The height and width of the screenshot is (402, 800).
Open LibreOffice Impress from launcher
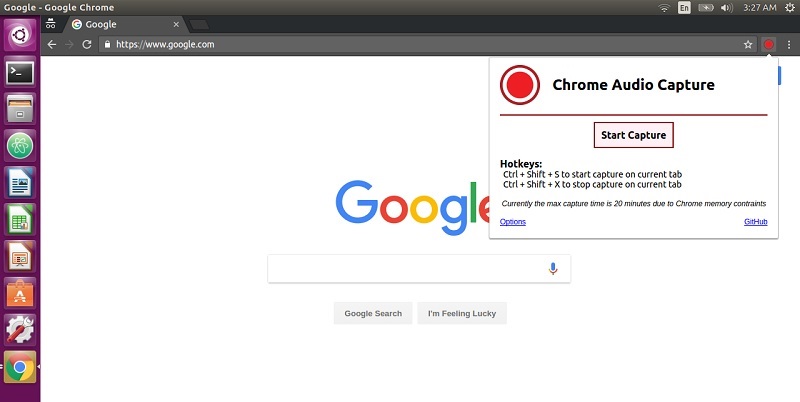20,256
